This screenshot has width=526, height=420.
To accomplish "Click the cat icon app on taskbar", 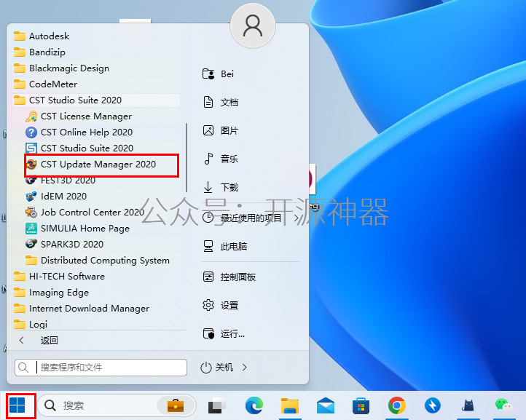I will tap(468, 405).
